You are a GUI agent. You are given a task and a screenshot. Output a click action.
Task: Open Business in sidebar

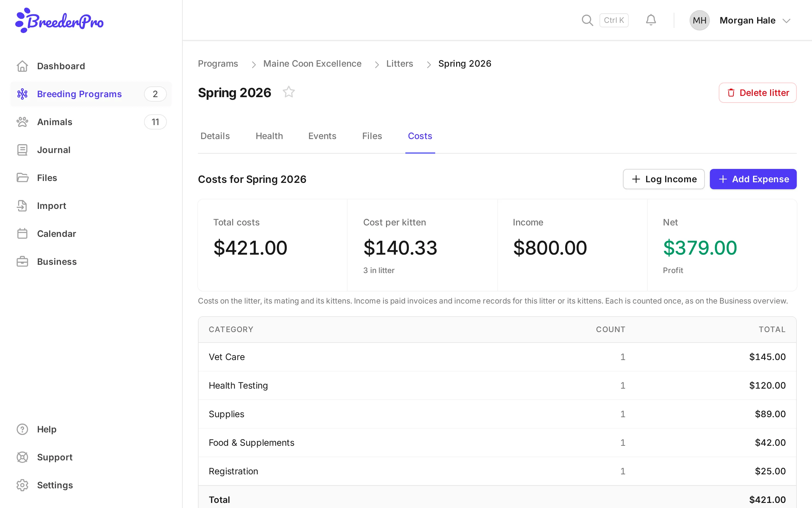click(x=91, y=261)
